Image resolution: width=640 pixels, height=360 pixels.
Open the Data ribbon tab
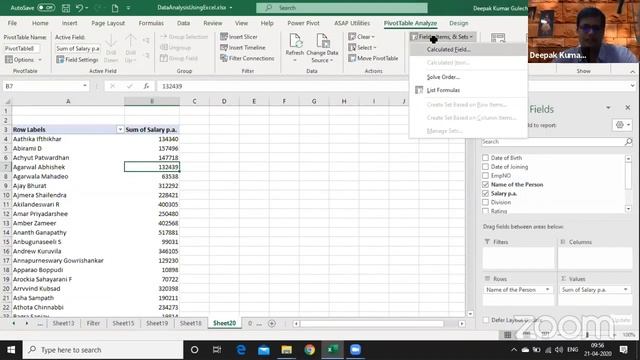coord(183,23)
